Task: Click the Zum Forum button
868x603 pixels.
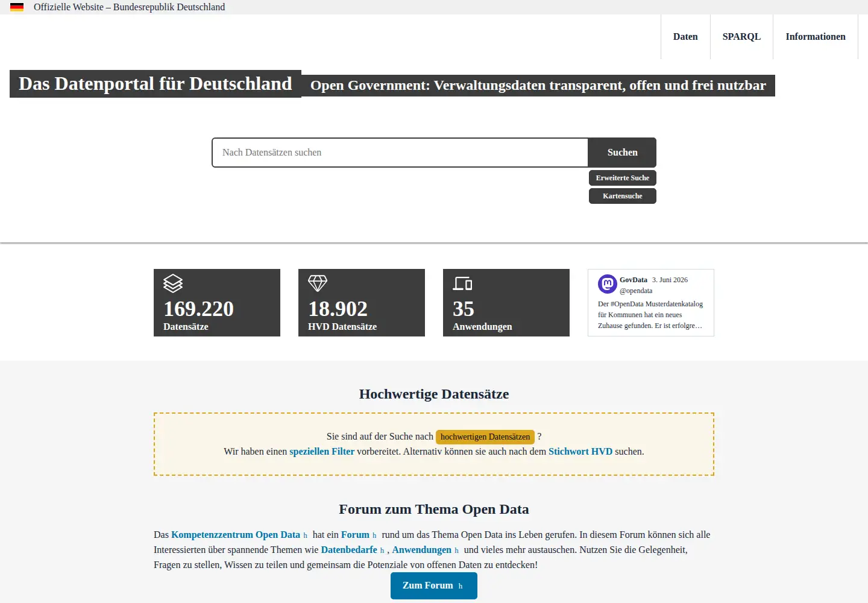Action: [x=434, y=586]
